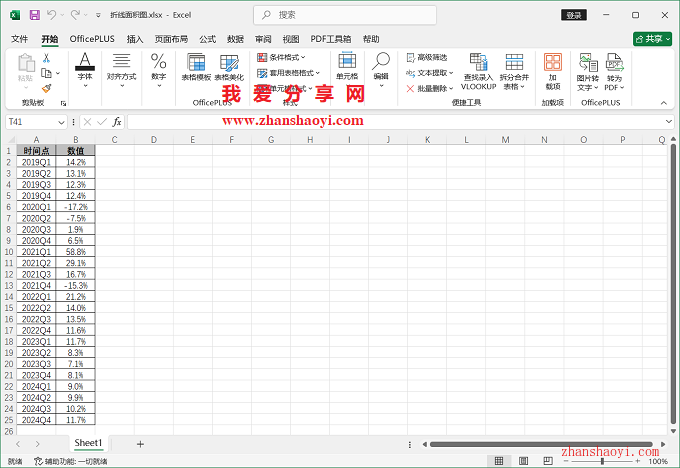Select column A header
Viewport: 680px width, 468px height.
tap(36, 140)
